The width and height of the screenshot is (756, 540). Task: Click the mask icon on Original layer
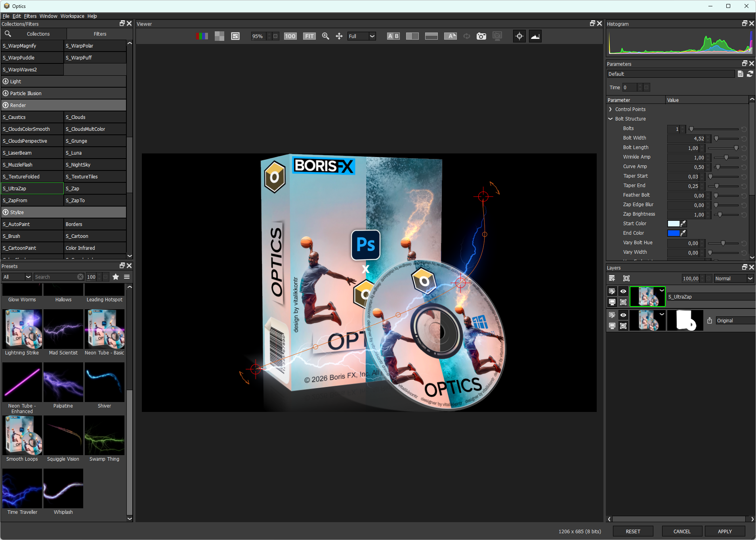(x=623, y=326)
